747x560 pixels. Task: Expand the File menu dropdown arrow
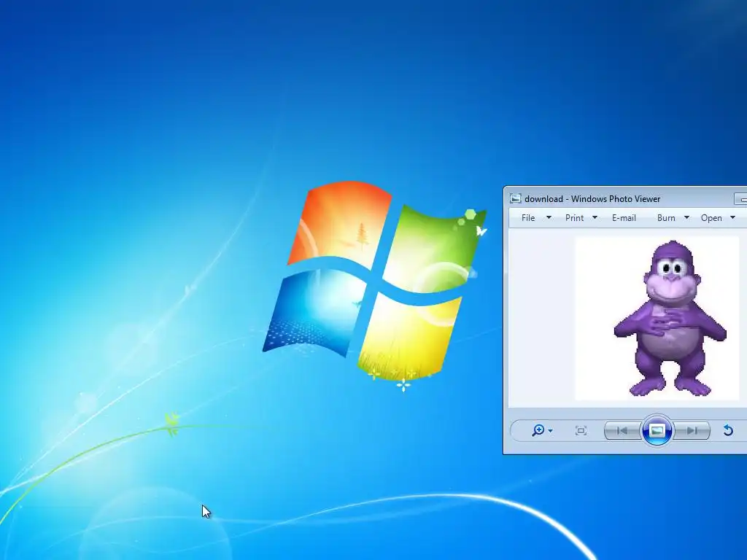pyautogui.click(x=549, y=217)
